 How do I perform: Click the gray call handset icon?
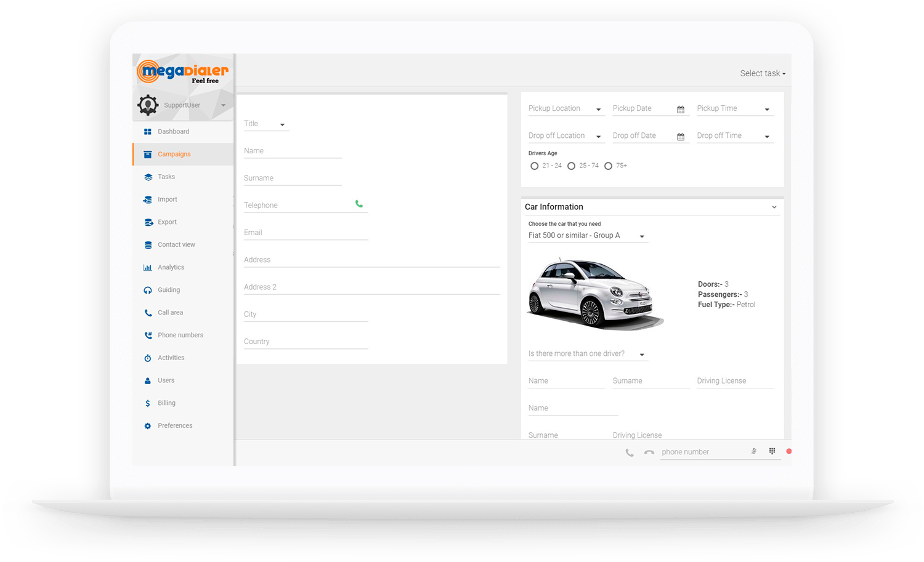[630, 452]
